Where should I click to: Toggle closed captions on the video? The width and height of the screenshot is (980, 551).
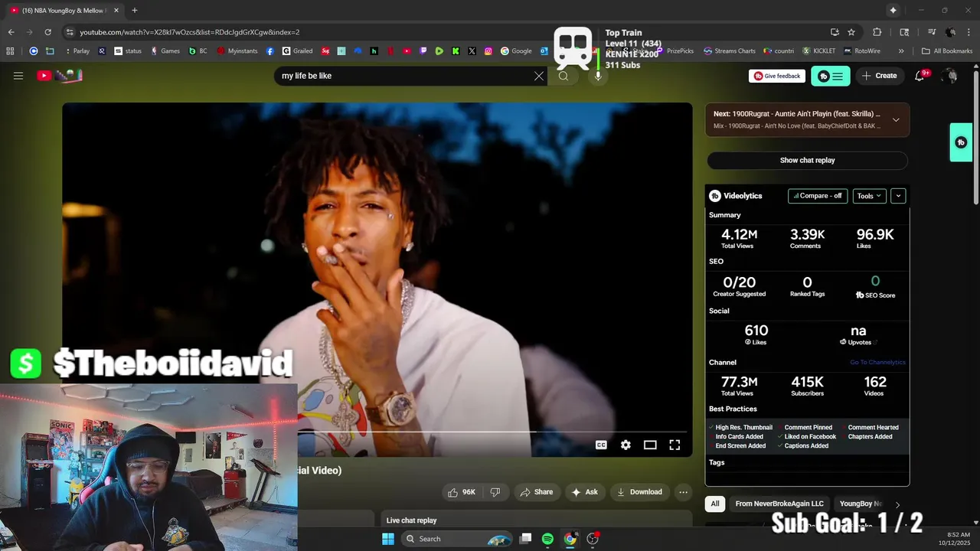[x=601, y=445]
